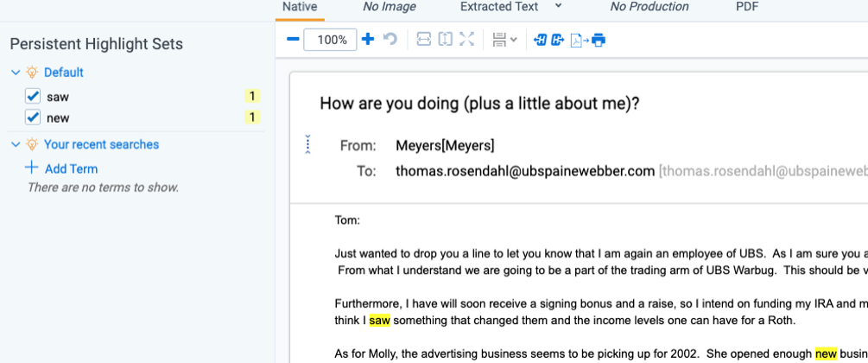Fit document to height icon
Viewport: 868px width, 363px height.
[x=445, y=40]
